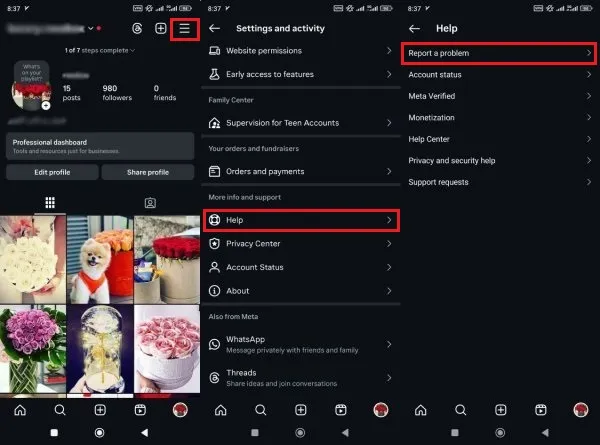Switch to the posts grid tab
600x445 pixels.
click(x=50, y=202)
